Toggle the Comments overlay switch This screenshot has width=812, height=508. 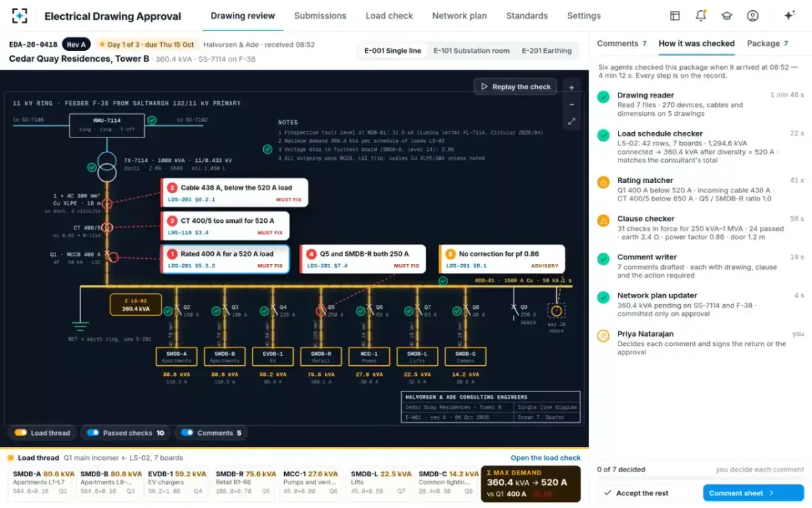187,433
